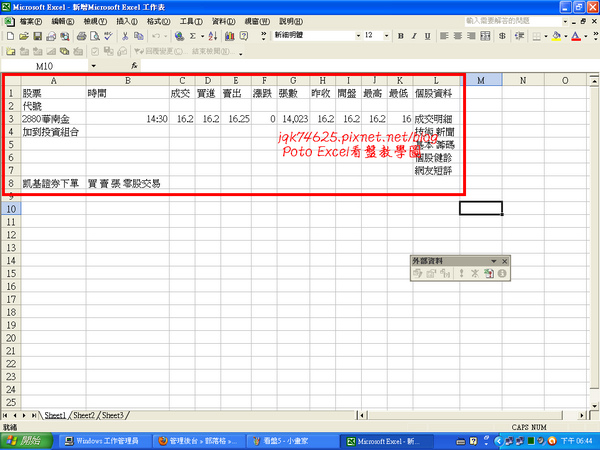Screen dimensions: 600x450
Task: Create a new blank workbook
Action: 10,36
